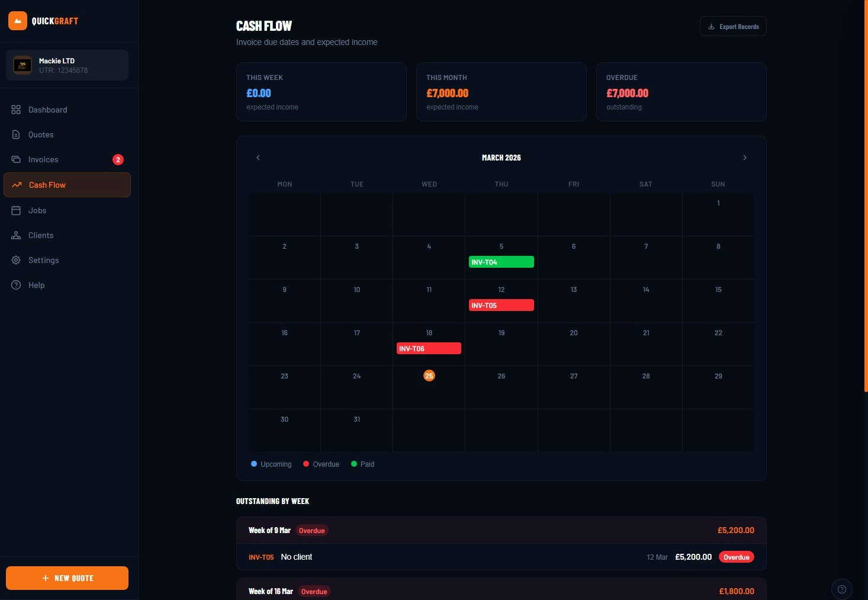Select today's highlighted date 25
The image size is (868, 600).
(429, 376)
